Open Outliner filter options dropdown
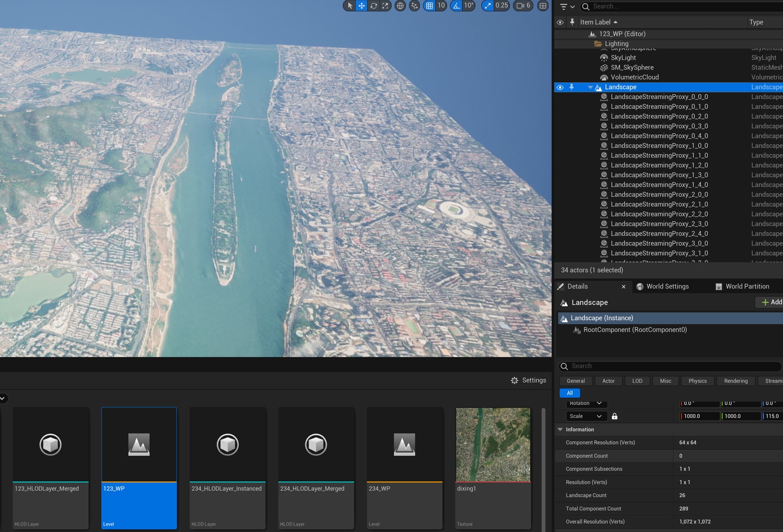 [x=567, y=7]
